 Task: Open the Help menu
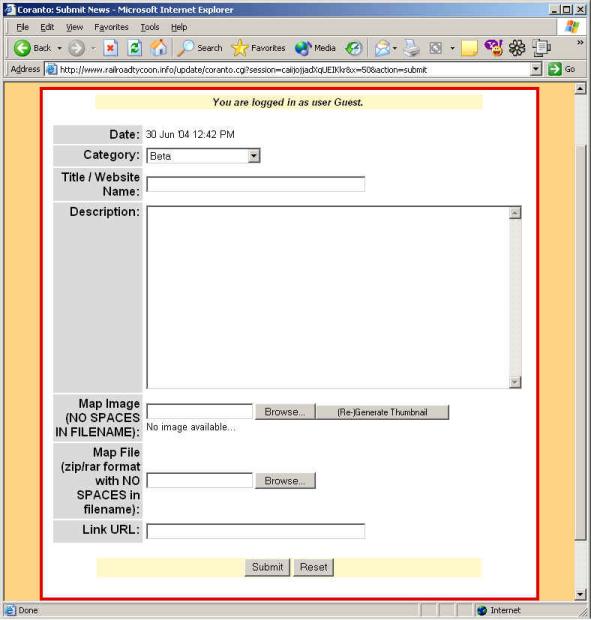(179, 27)
